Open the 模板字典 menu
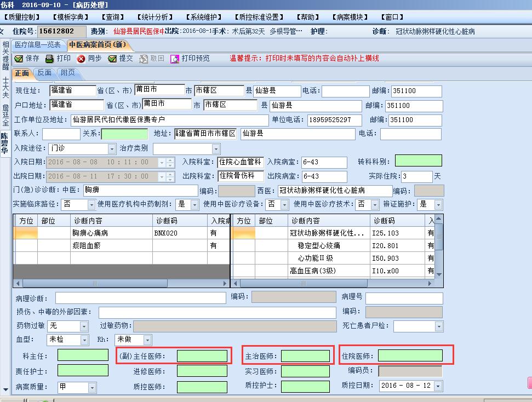The width and height of the screenshot is (532, 402). coord(71,17)
